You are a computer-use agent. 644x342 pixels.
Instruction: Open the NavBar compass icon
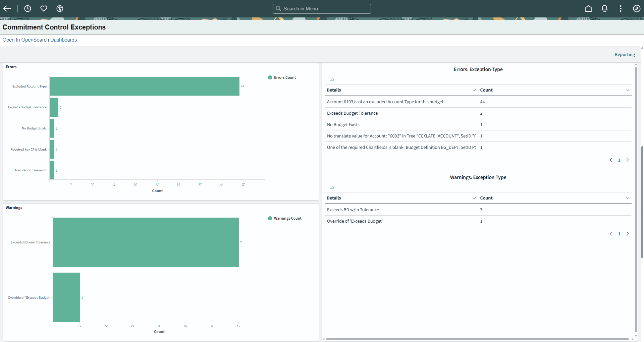click(x=637, y=9)
